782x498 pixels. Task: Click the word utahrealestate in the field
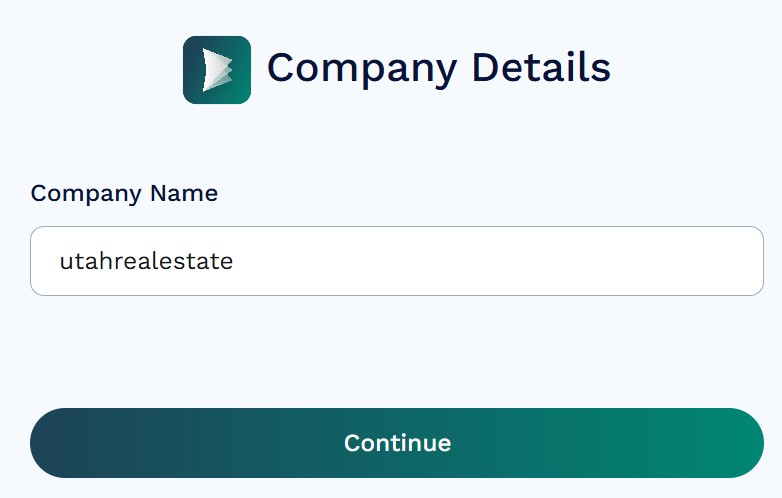146,262
